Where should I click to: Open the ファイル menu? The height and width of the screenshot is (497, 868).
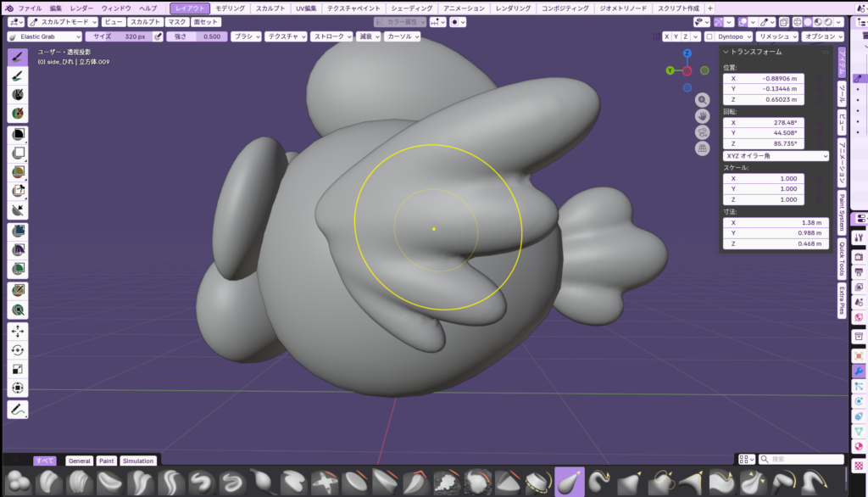(30, 8)
